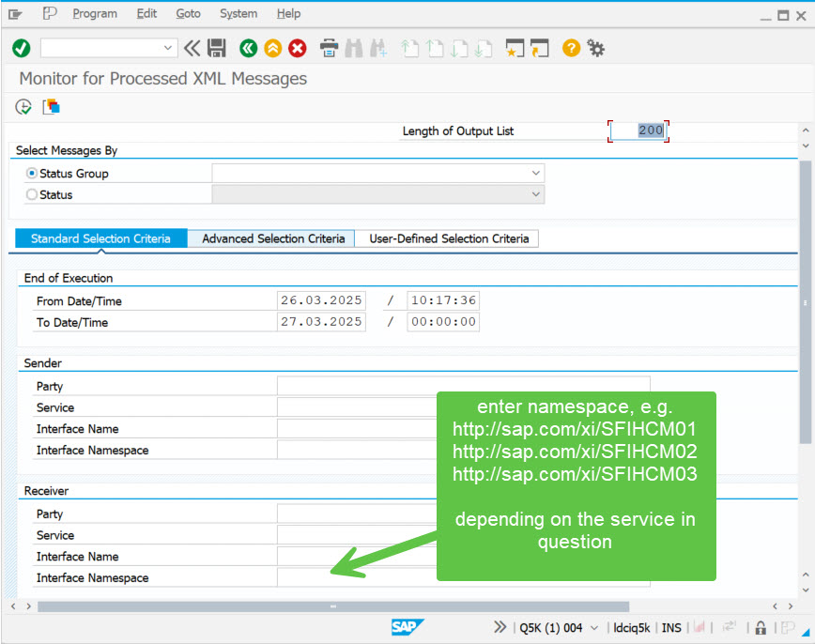Click the Save floppy disk icon
This screenshot has height=644, width=815.
217,48
